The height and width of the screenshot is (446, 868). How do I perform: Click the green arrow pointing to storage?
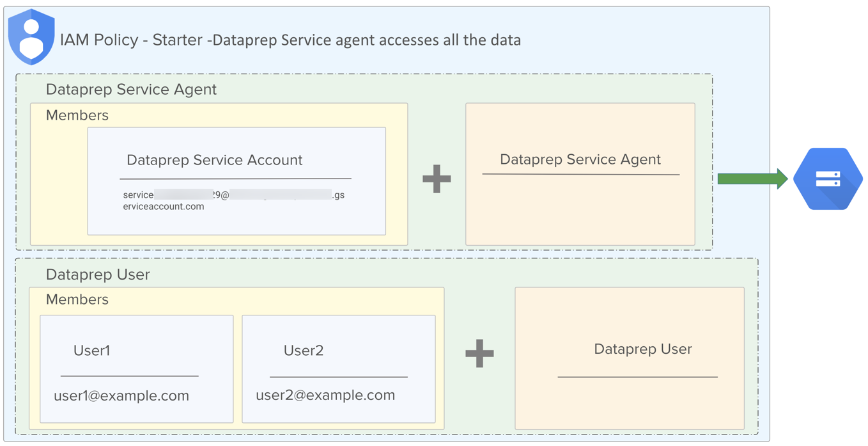click(752, 179)
